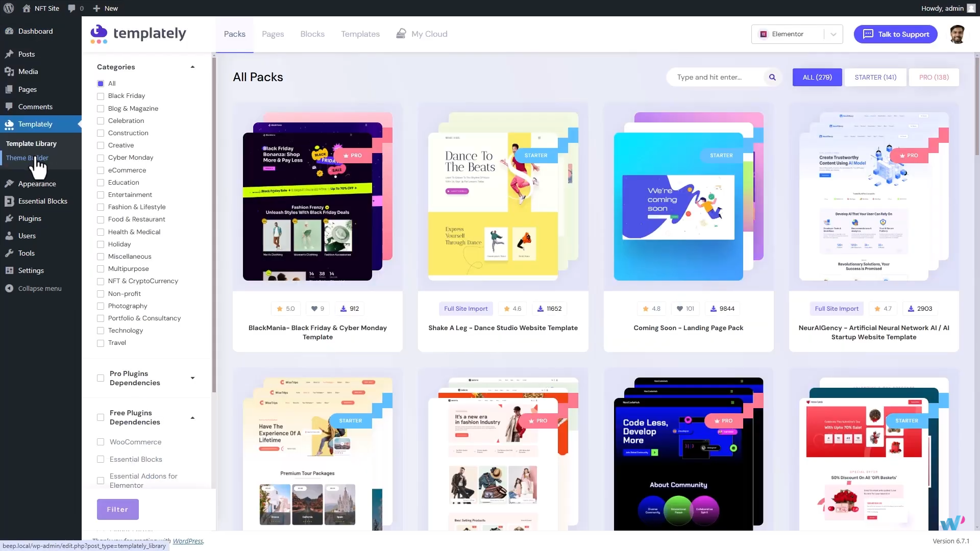
Task: Expand the Pro Plugins Dependencies section
Action: coord(192,378)
